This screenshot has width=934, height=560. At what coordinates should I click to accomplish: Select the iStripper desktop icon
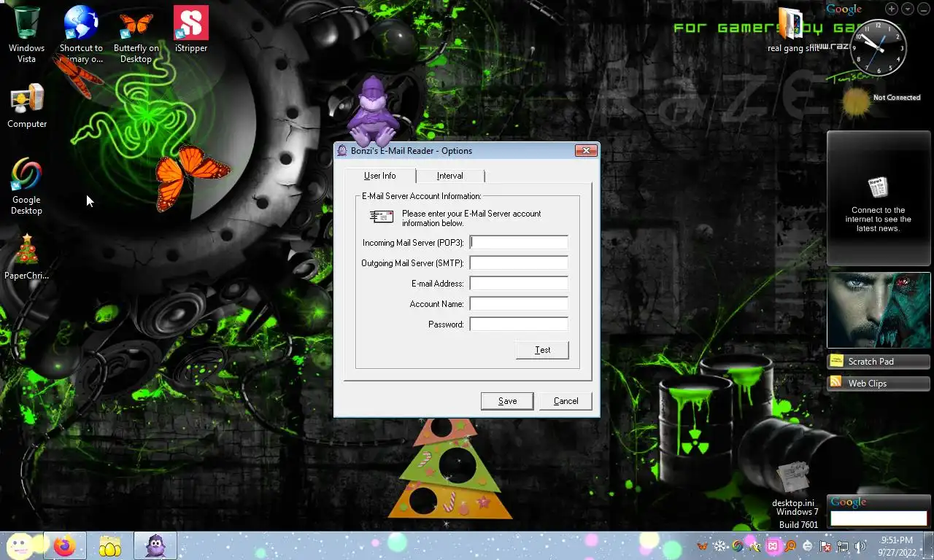pos(191,29)
